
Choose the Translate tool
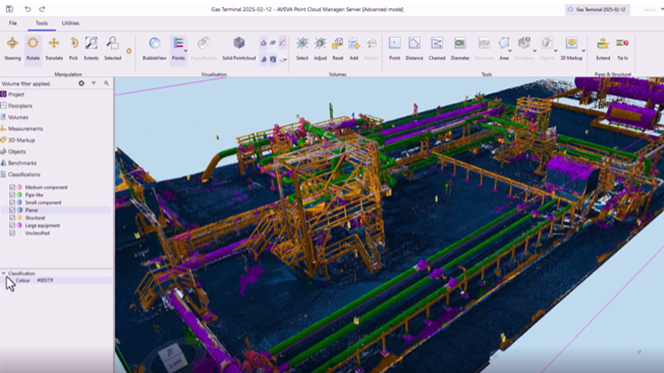click(x=54, y=48)
